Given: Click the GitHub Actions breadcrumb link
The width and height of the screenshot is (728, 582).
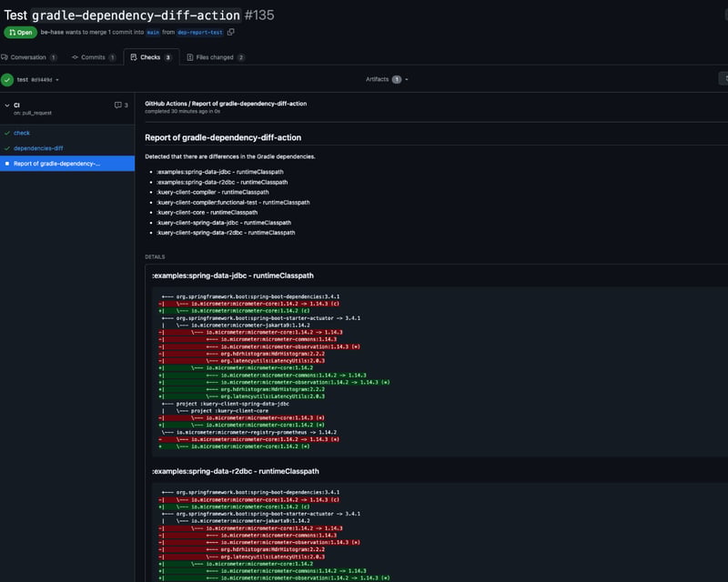Looking at the screenshot, I should pos(166,104).
